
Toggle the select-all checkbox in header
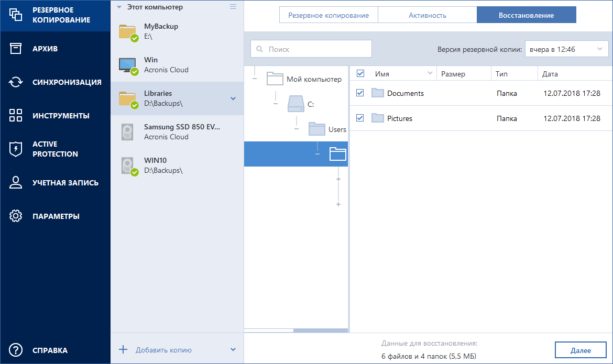[x=360, y=74]
